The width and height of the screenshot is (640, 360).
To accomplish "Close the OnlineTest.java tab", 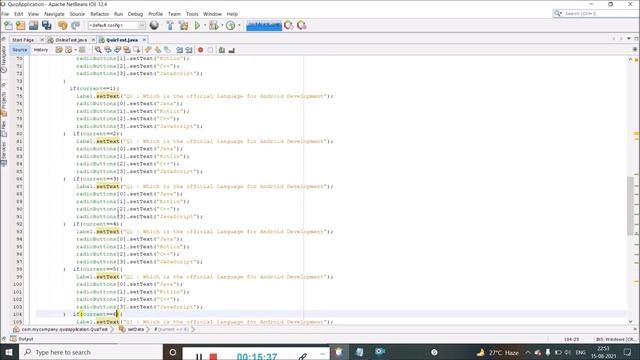I will [93, 40].
